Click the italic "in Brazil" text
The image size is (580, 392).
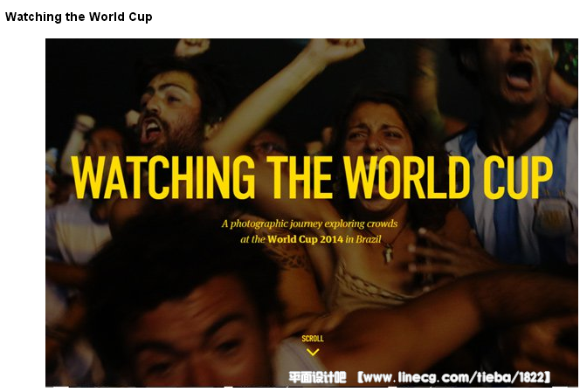(x=362, y=239)
